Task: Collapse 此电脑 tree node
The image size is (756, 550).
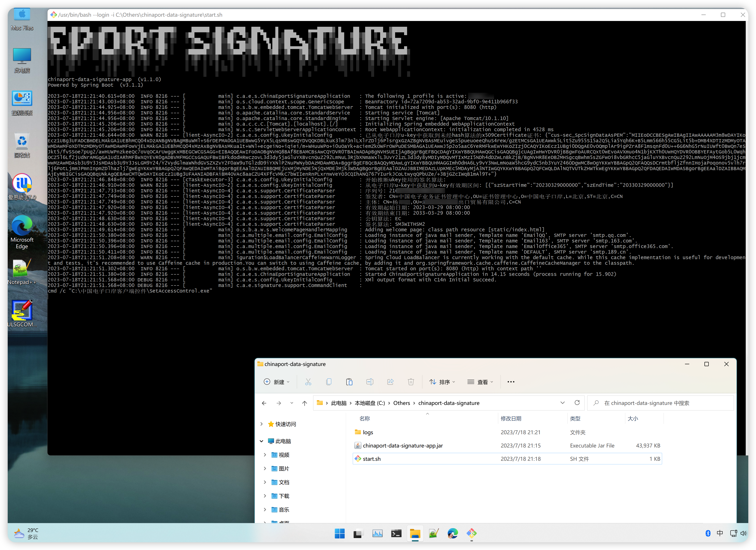Action: coord(261,441)
